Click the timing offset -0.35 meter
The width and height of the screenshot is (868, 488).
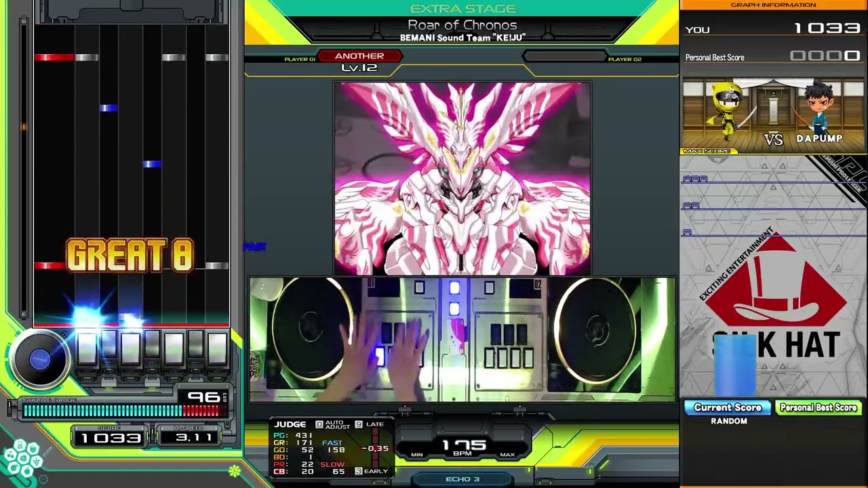374,449
